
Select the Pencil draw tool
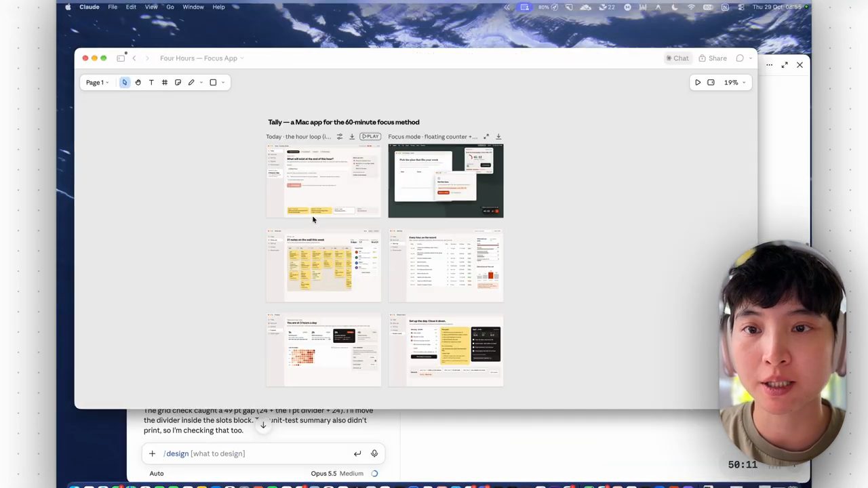191,83
